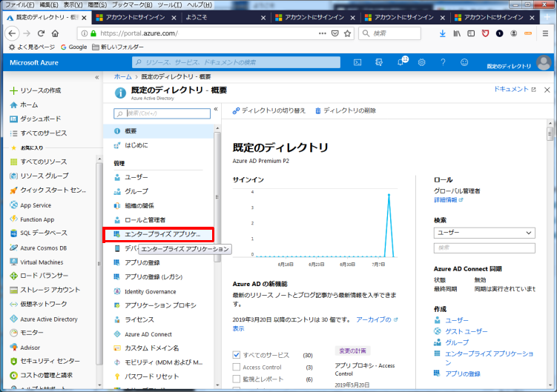Click Firefox home icon
The image size is (557, 392).
tap(55, 33)
